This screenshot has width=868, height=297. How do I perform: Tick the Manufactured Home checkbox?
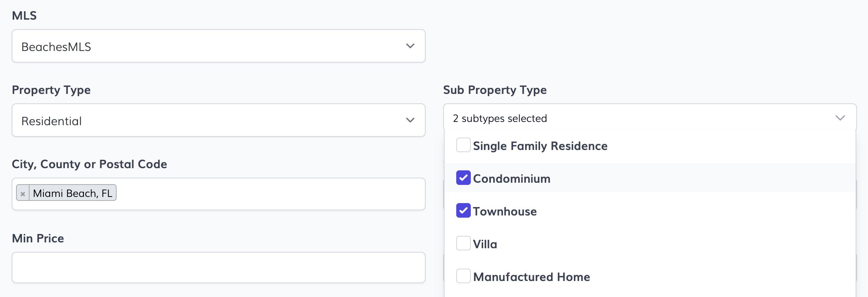463,276
